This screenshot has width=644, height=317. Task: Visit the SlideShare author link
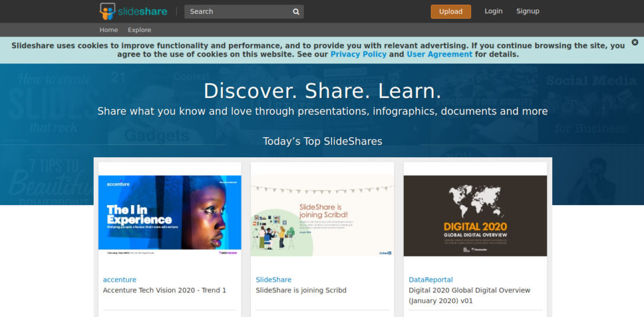click(274, 280)
